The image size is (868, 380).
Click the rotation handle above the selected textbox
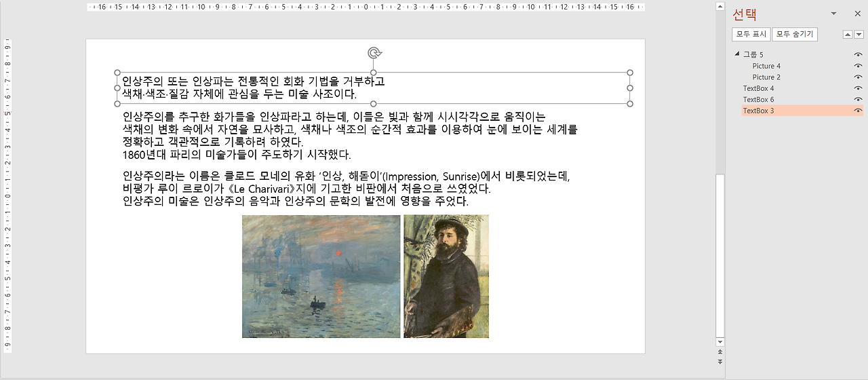(x=374, y=53)
